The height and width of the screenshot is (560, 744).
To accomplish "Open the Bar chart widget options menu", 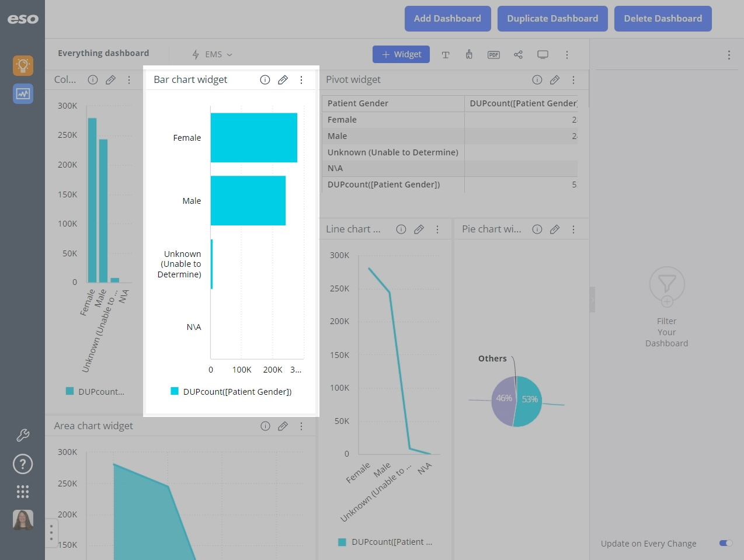I will 301,80.
